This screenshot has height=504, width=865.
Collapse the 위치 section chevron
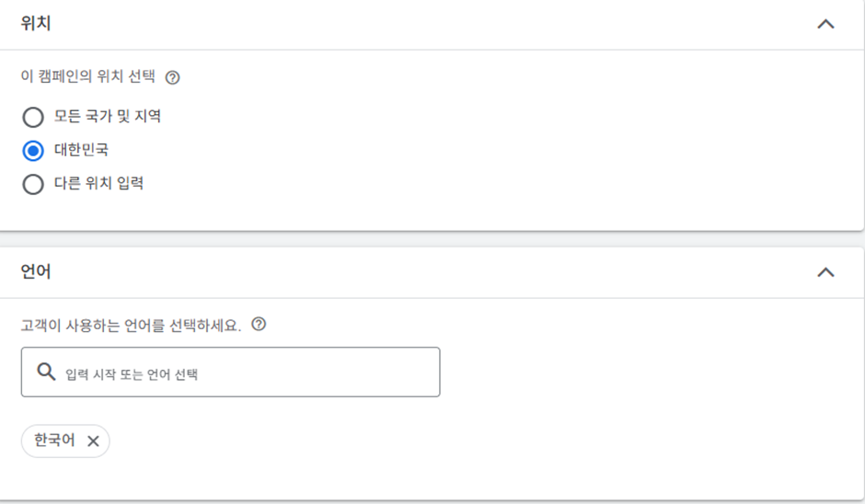(825, 24)
